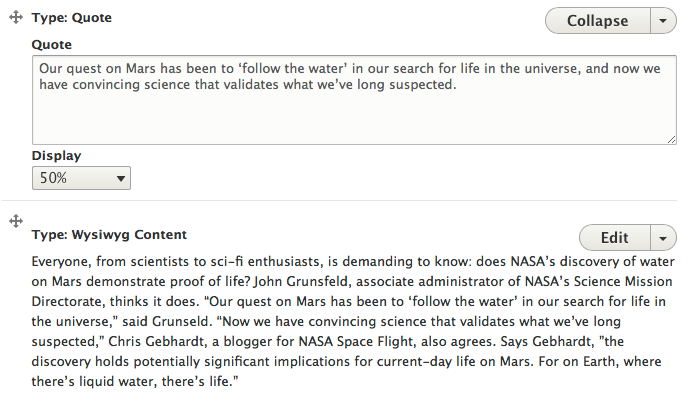689x398 pixels.
Task: Grab the drag handle beside Type: Quote
Action: coord(16,18)
